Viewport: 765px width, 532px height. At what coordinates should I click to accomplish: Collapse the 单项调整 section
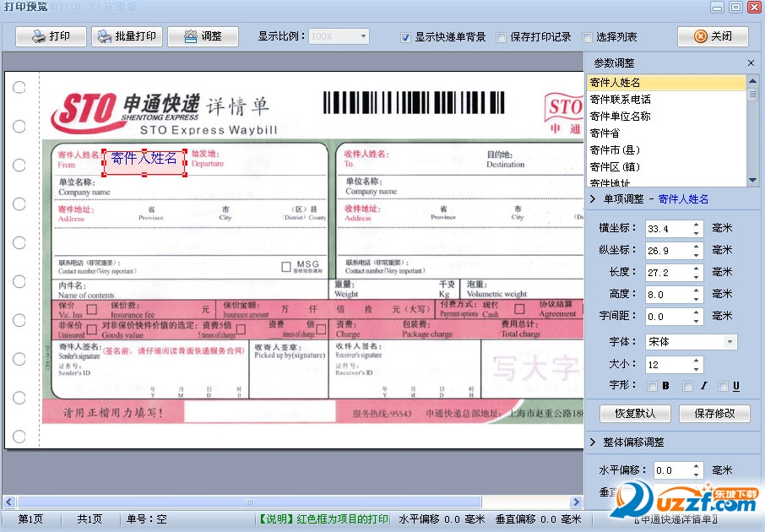(593, 199)
